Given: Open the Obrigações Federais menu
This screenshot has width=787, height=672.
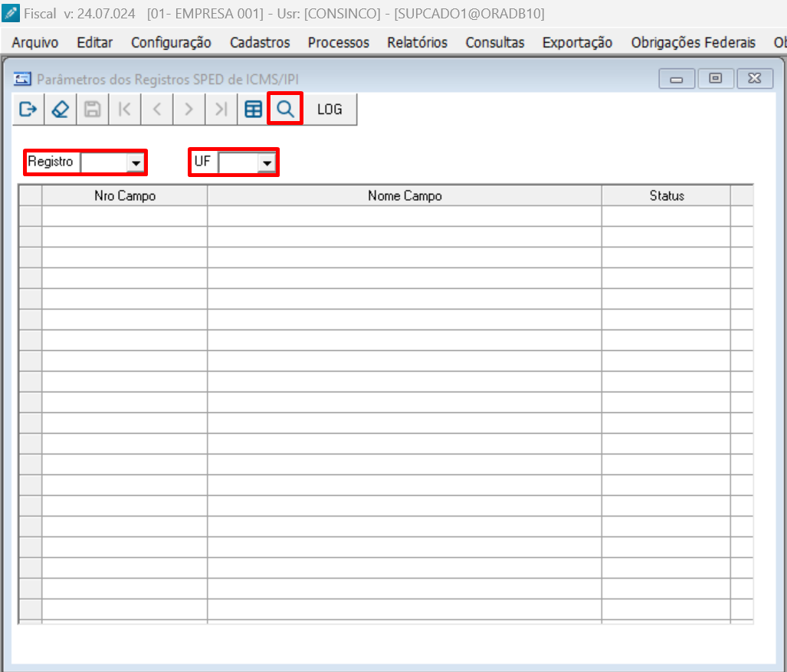Looking at the screenshot, I should pos(694,43).
